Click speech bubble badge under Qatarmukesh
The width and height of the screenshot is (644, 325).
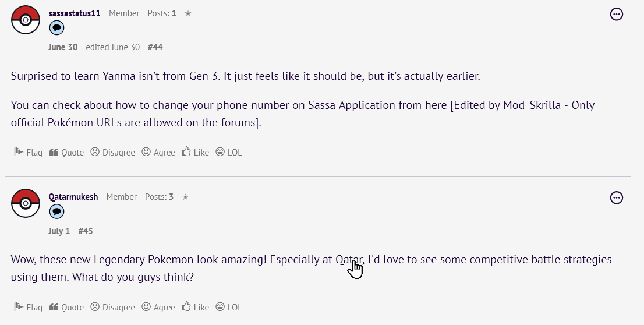56,211
